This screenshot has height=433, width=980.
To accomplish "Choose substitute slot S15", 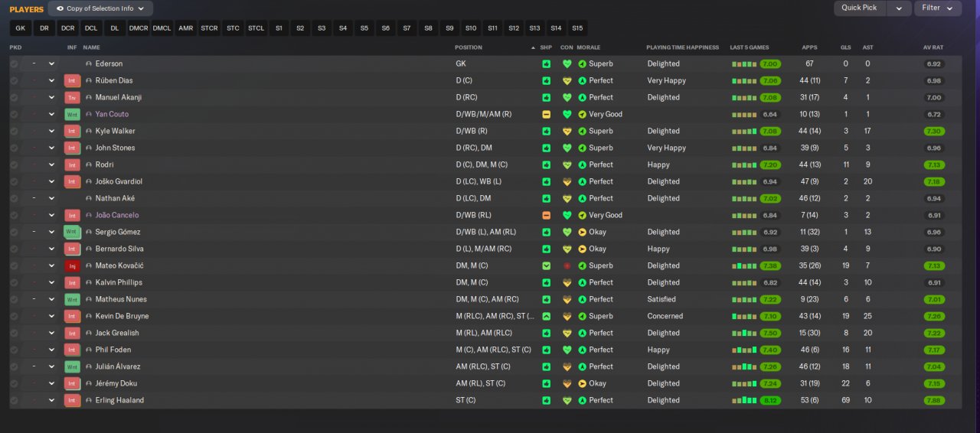I will (x=577, y=28).
